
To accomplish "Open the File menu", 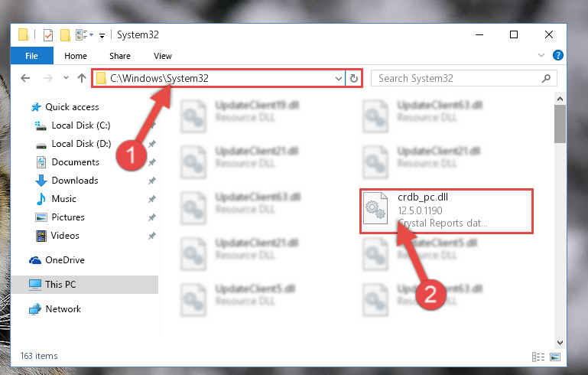I will (32, 56).
